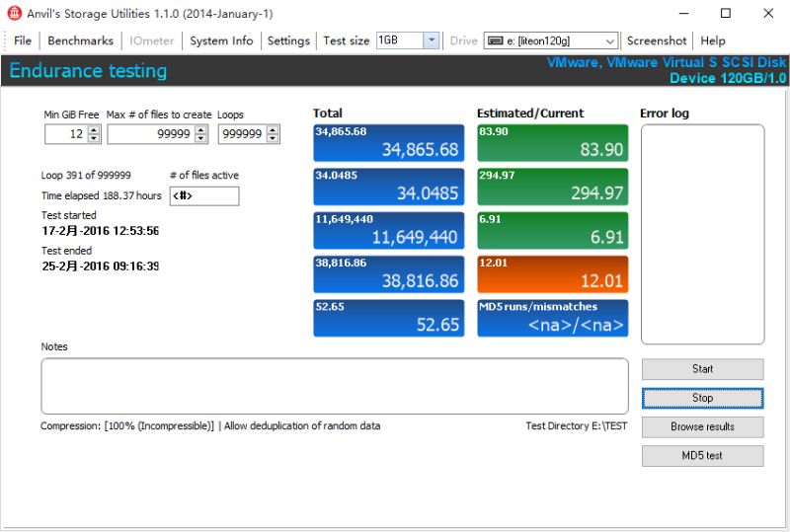Click the 'Estimated/Current' heading
Image resolution: width=790 pixels, height=532 pixels.
(530, 114)
